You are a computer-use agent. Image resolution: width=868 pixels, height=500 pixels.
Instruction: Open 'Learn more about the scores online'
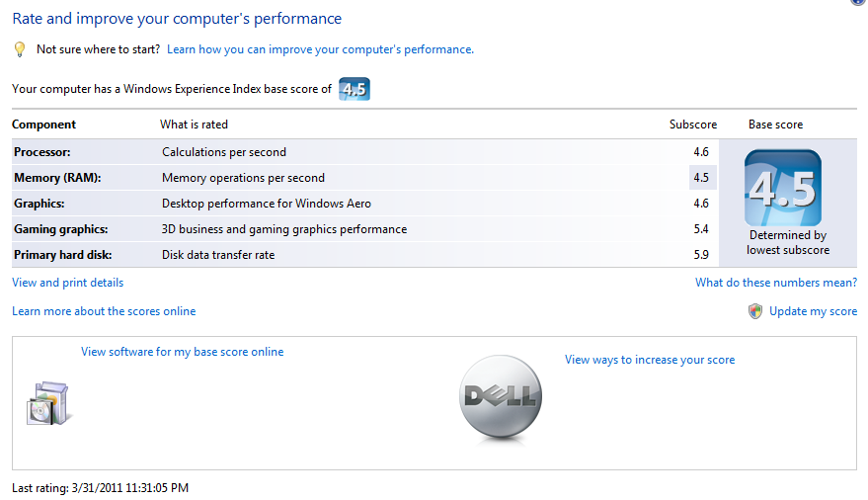click(x=104, y=311)
